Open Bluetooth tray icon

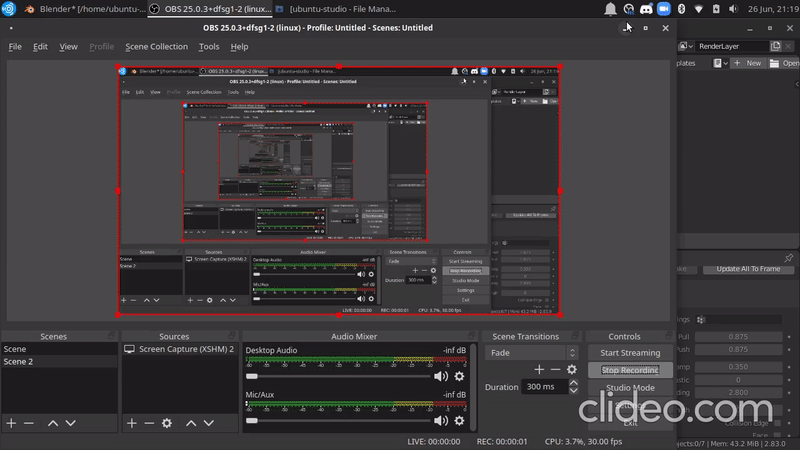point(682,9)
